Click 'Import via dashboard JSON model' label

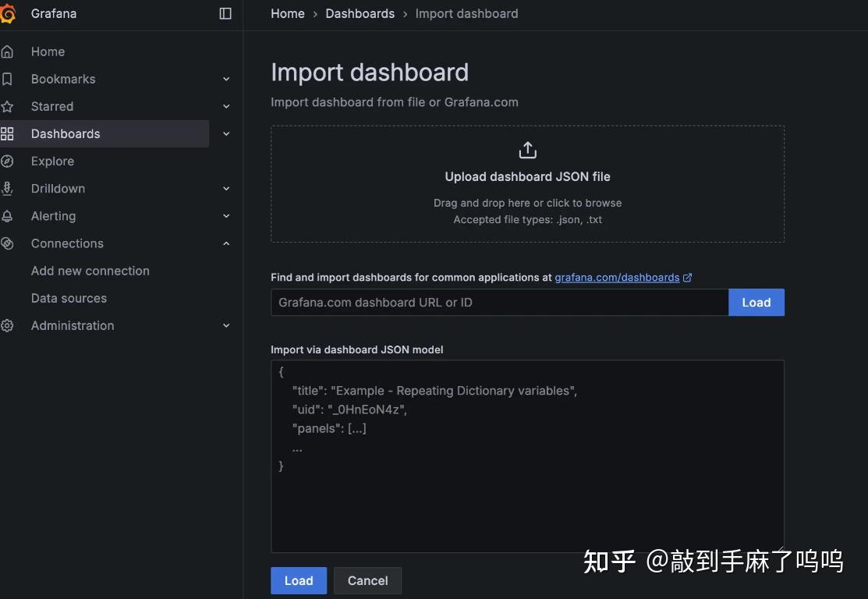click(x=357, y=350)
